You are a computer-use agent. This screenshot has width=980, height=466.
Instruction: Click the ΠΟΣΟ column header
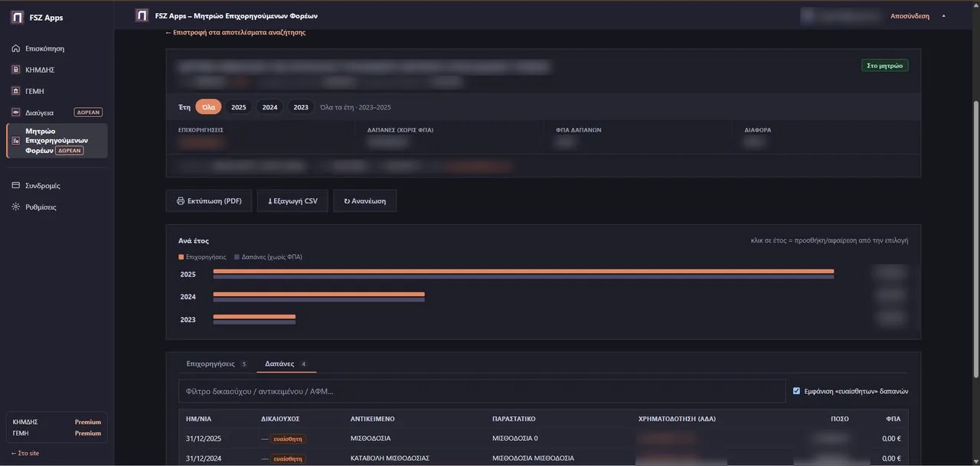coord(840,419)
